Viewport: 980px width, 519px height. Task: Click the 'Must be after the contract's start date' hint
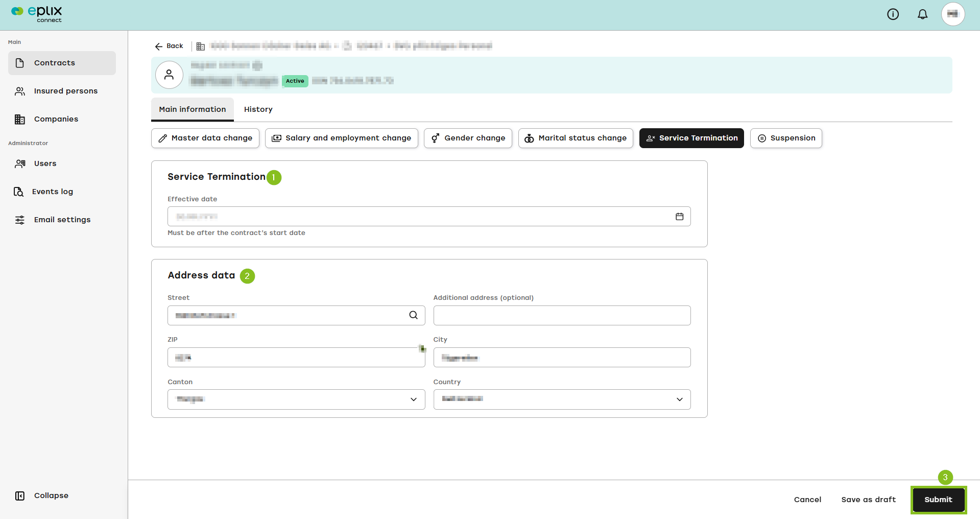click(236, 233)
